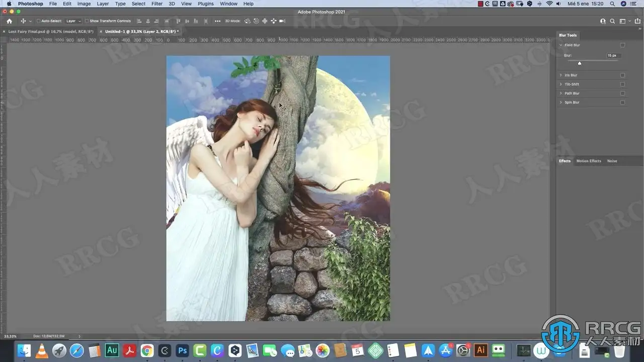Switch to the Motion Effects tab

pyautogui.click(x=588, y=161)
